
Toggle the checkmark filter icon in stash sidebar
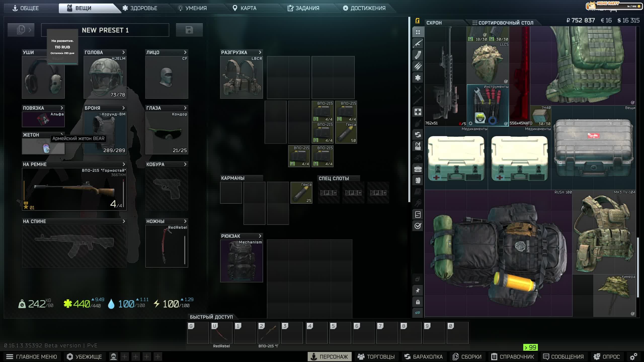(x=418, y=226)
